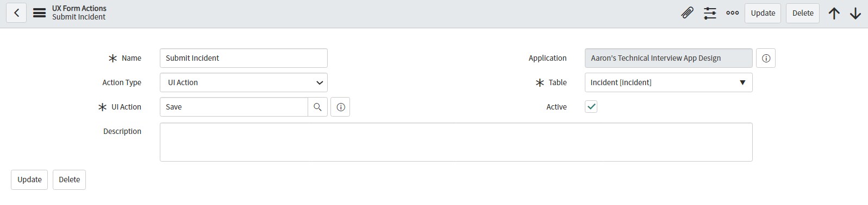Viewport: 868px width, 205px height.
Task: Click into the Description text area
Action: 456,142
